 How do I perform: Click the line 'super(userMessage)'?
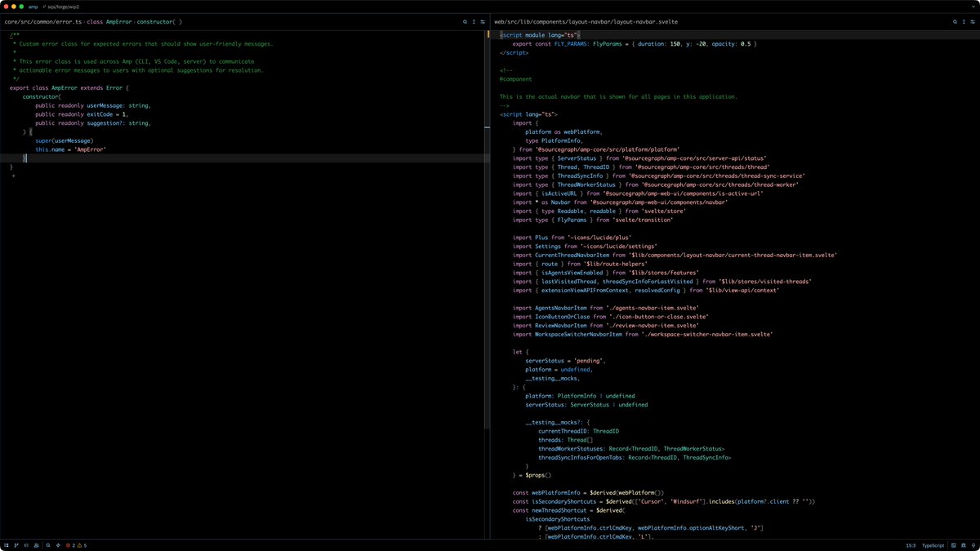[64, 141]
